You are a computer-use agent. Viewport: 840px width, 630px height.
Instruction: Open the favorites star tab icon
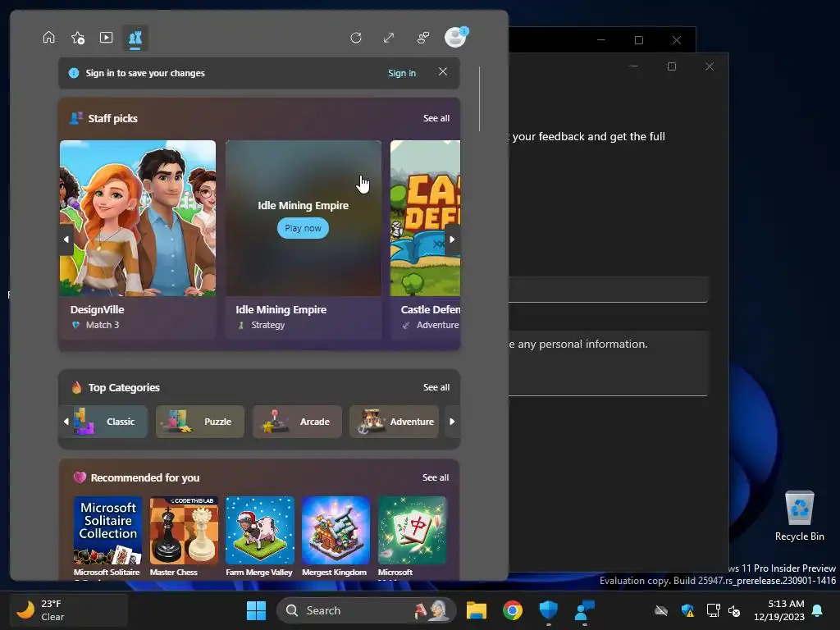[78, 38]
